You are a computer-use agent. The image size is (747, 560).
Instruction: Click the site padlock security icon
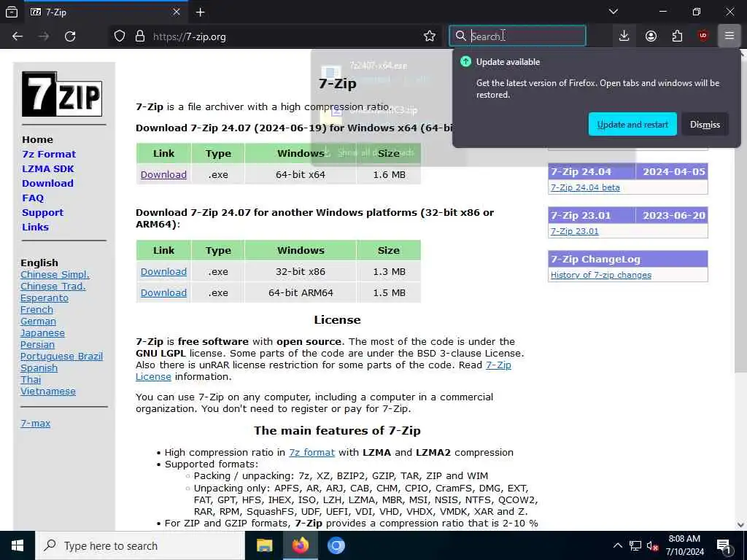click(x=140, y=36)
